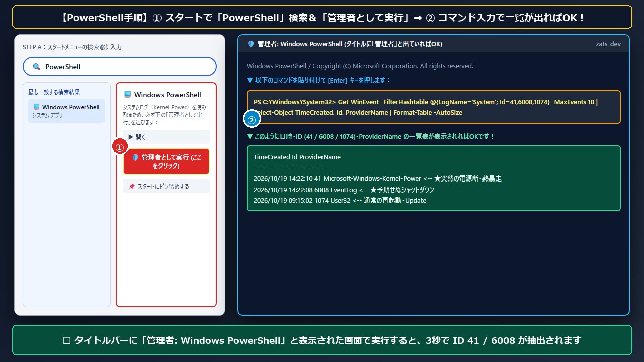
Task: Click the 最も一致する検索結果 heading
Action: click(x=54, y=92)
